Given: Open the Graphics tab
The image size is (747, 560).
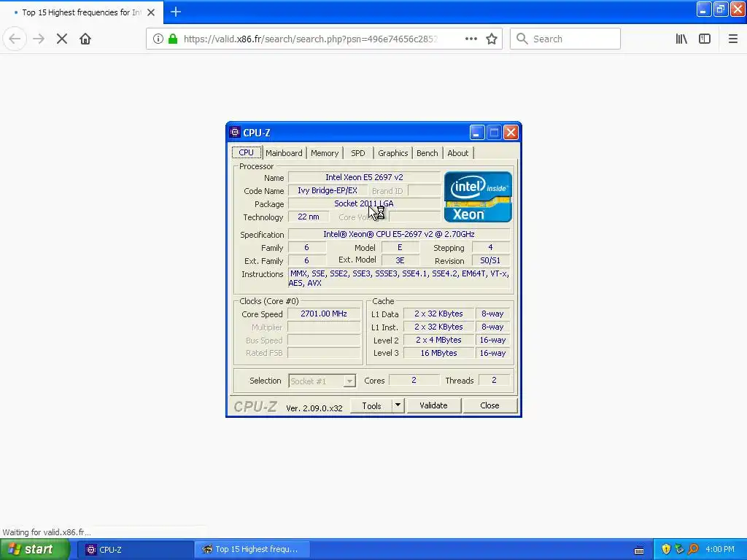Looking at the screenshot, I should point(393,153).
